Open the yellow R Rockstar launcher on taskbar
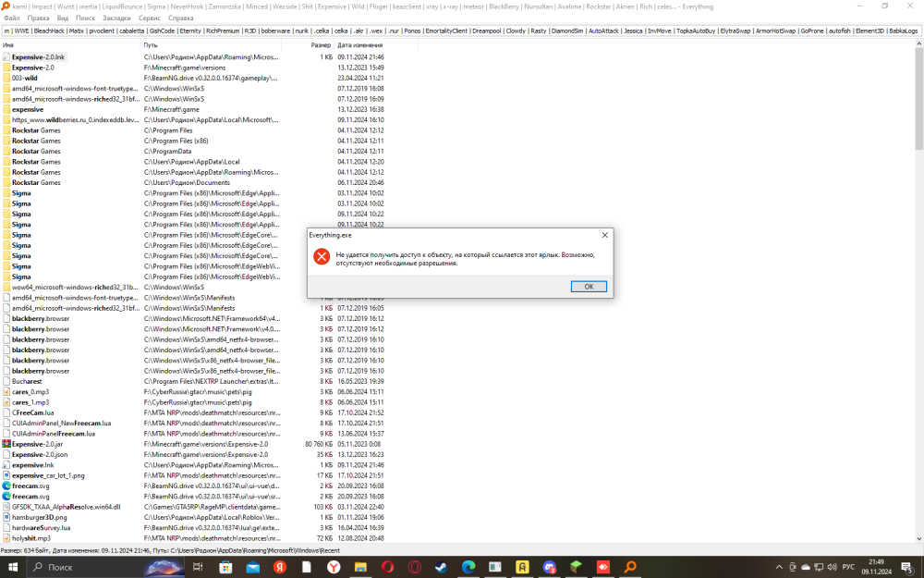The height and width of the screenshot is (578, 924). [x=522, y=567]
